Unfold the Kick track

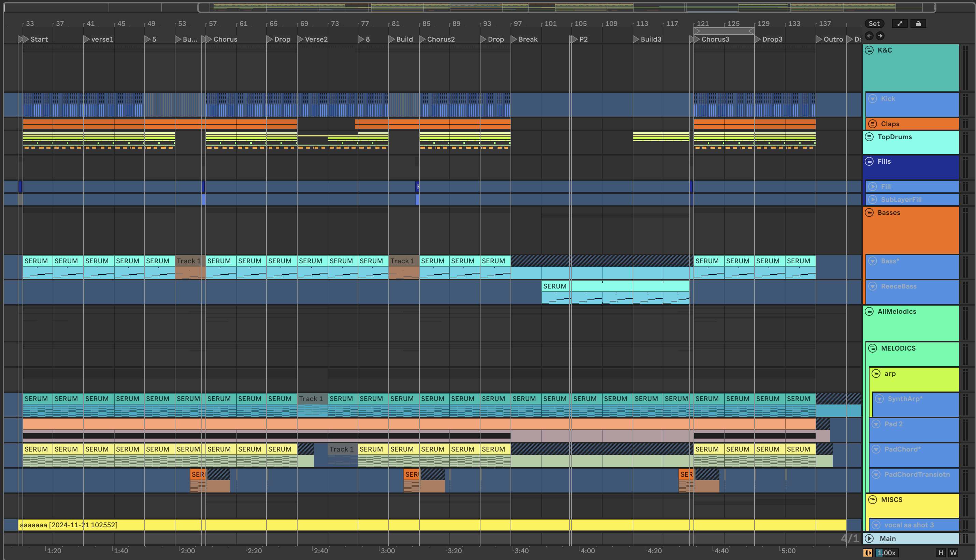tap(873, 99)
